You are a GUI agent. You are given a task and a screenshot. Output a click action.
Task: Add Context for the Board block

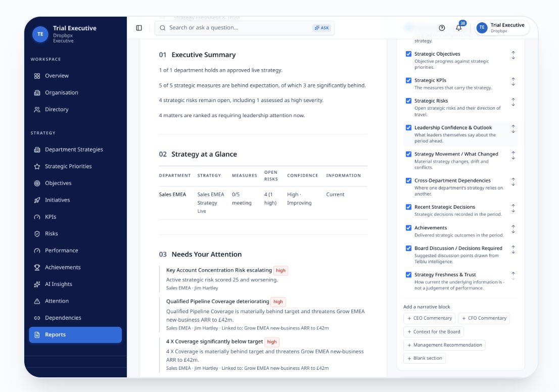click(x=434, y=332)
